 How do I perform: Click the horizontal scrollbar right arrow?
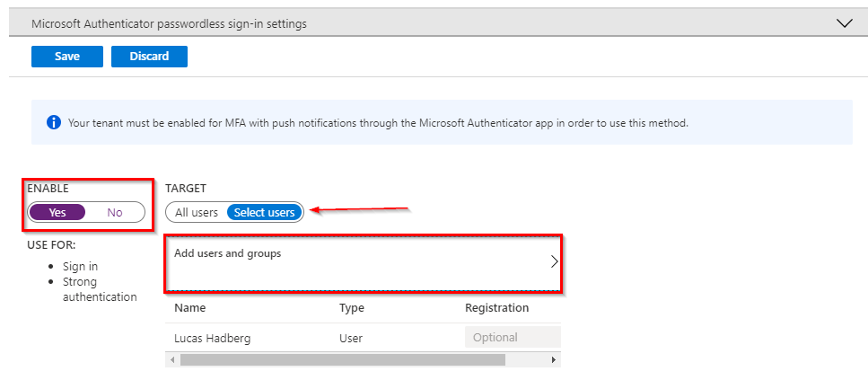[x=553, y=360]
